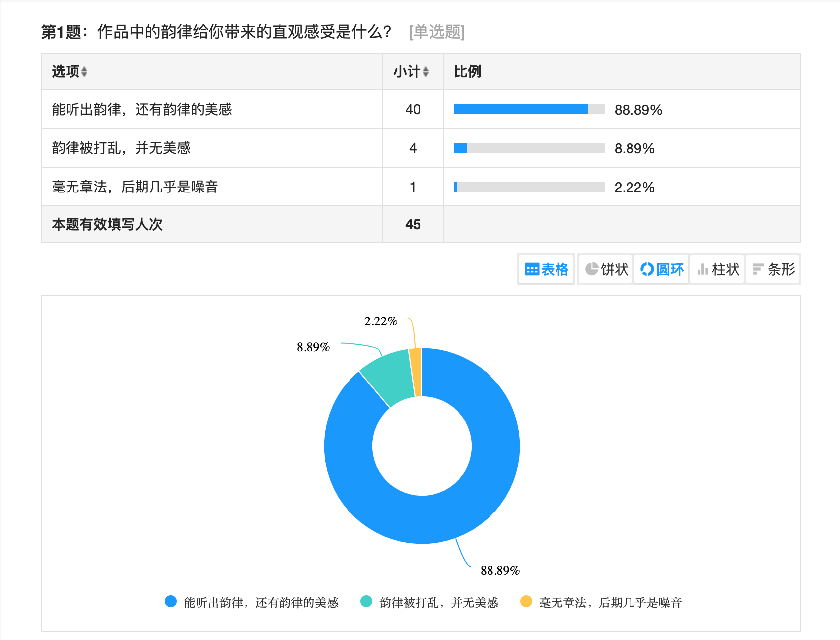Sort by the 小计 column arrow
The image size is (840, 640).
coord(425,72)
